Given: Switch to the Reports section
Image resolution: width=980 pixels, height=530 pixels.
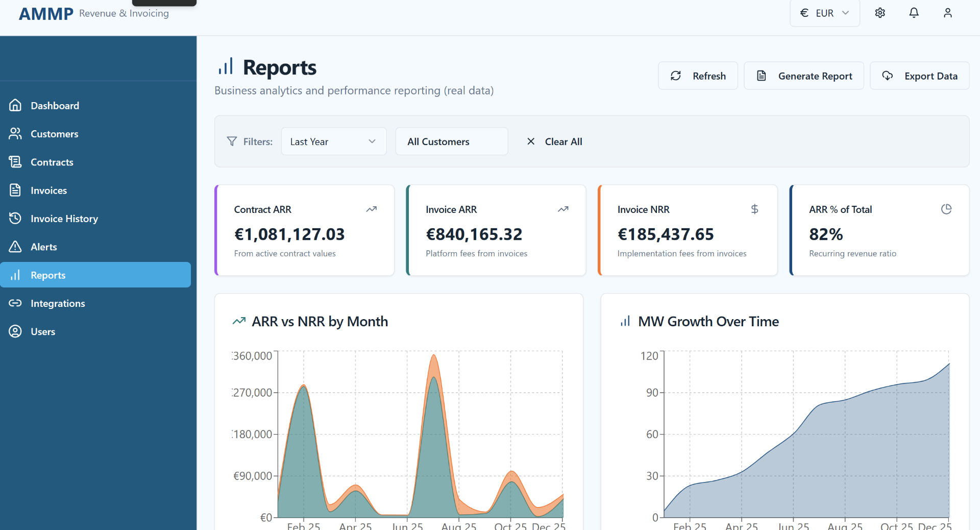Looking at the screenshot, I should 48,275.
